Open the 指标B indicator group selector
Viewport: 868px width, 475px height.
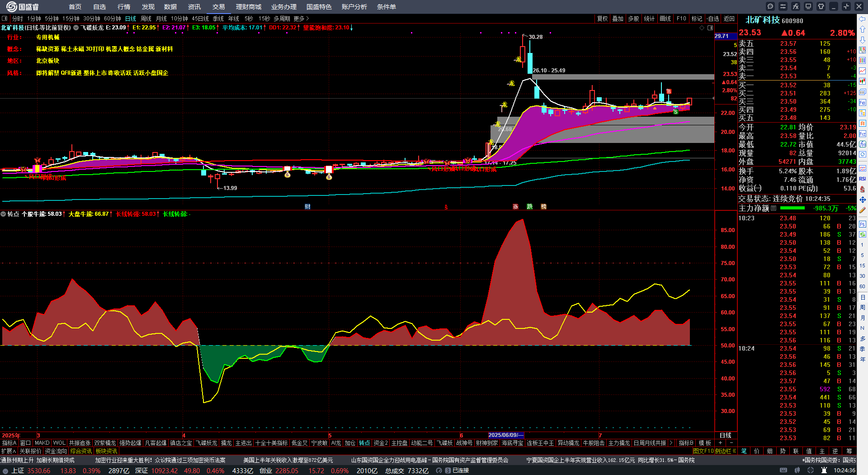click(x=686, y=443)
